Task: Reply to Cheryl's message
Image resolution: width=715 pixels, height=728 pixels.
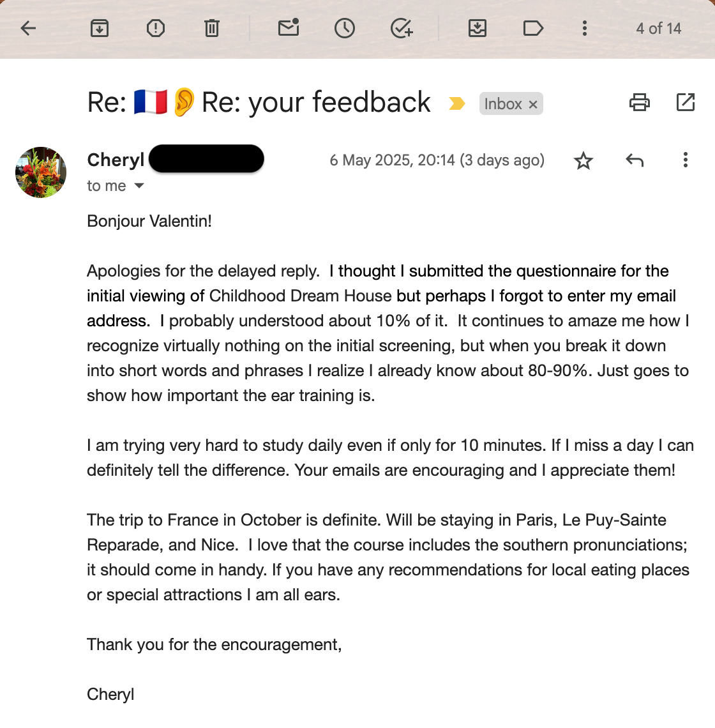Action: pyautogui.click(x=635, y=160)
